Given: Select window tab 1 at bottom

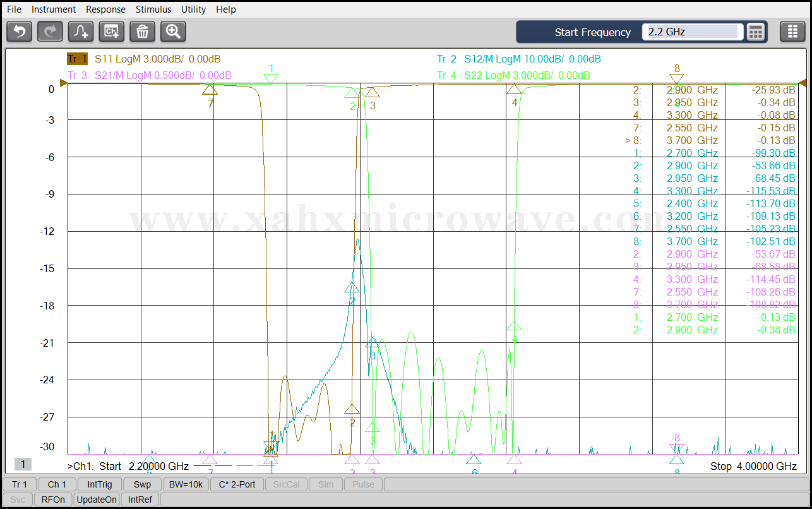Looking at the screenshot, I should (x=23, y=464).
